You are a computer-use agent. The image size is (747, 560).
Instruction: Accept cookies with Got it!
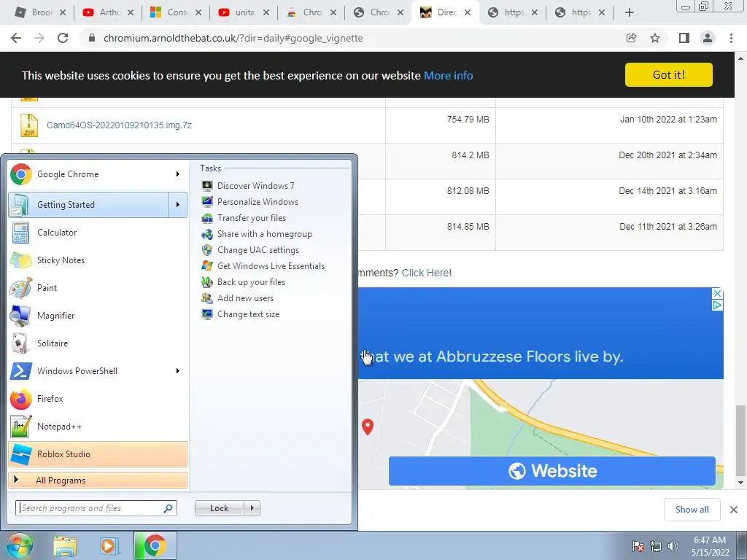[x=669, y=75]
